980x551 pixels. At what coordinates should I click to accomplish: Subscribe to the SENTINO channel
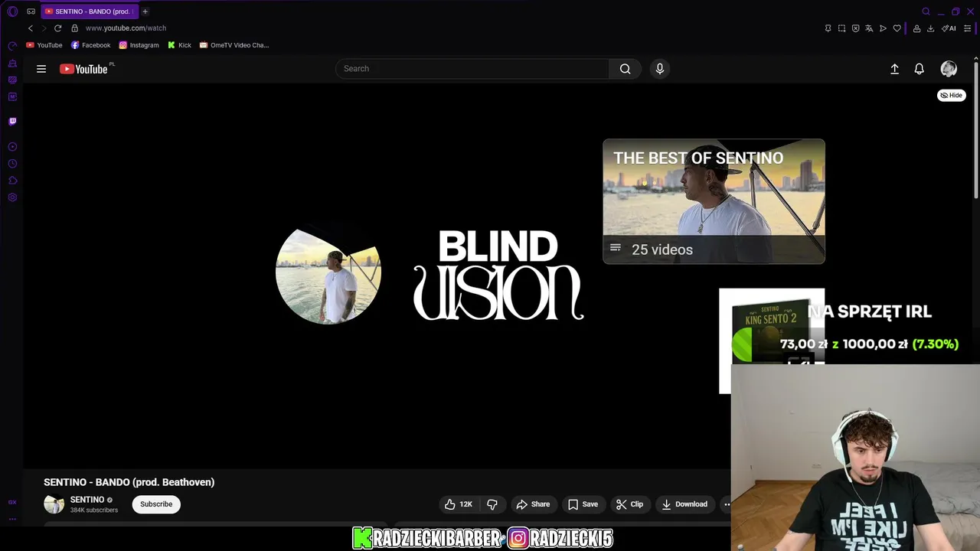pos(156,504)
